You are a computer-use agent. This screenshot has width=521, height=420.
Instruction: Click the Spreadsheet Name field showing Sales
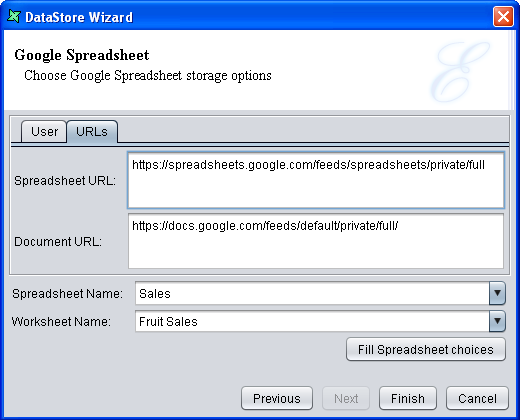(x=312, y=293)
